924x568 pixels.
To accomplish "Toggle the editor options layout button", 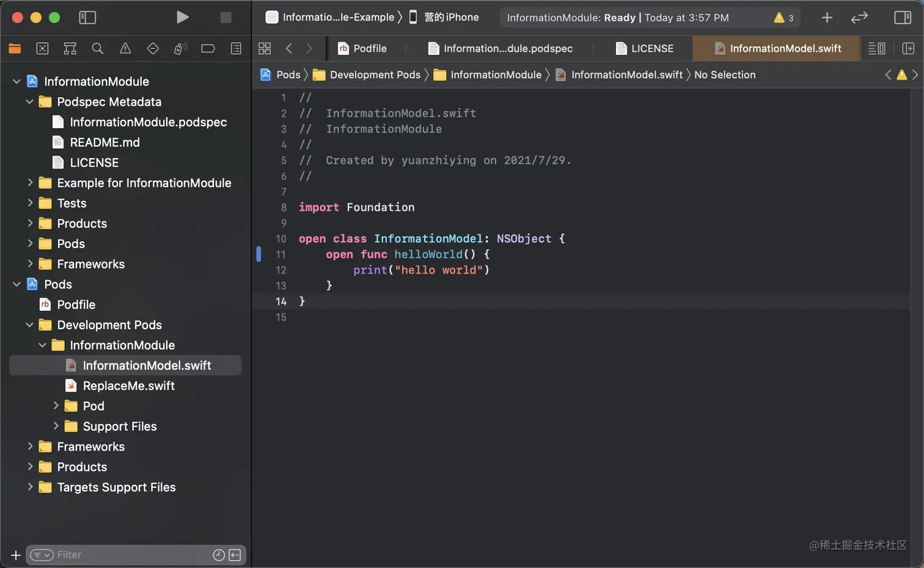I will [877, 48].
